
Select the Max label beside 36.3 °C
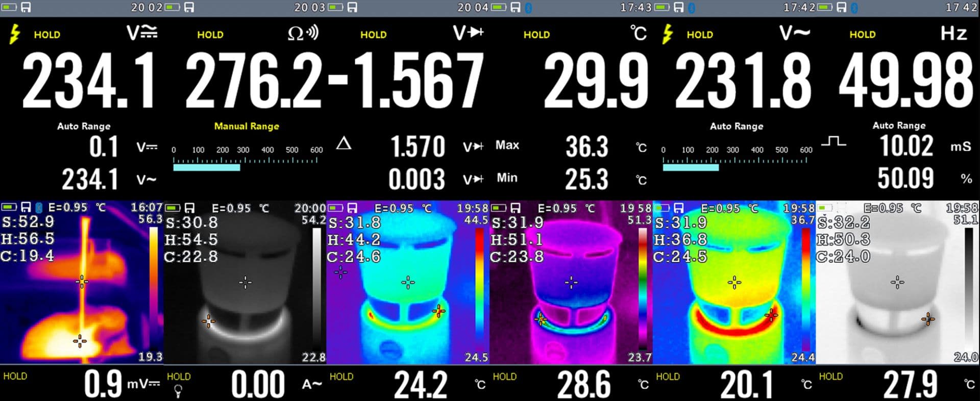507,145
